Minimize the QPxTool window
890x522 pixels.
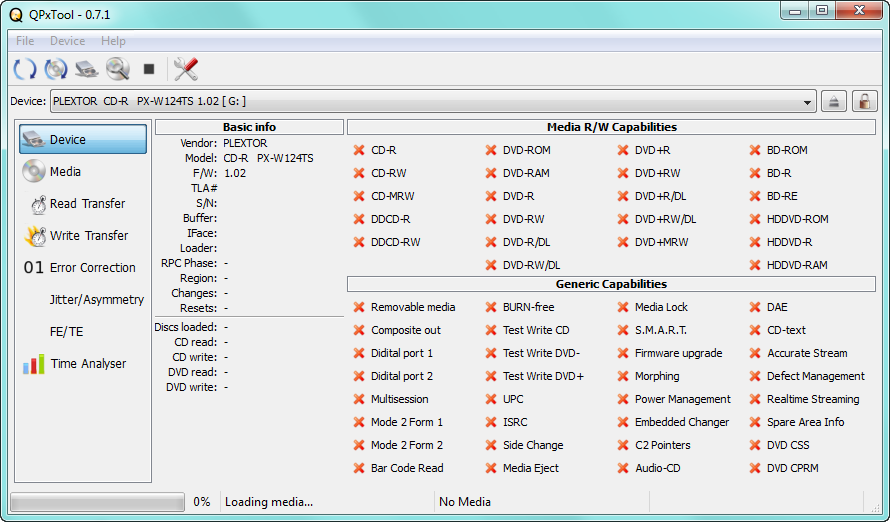point(795,11)
